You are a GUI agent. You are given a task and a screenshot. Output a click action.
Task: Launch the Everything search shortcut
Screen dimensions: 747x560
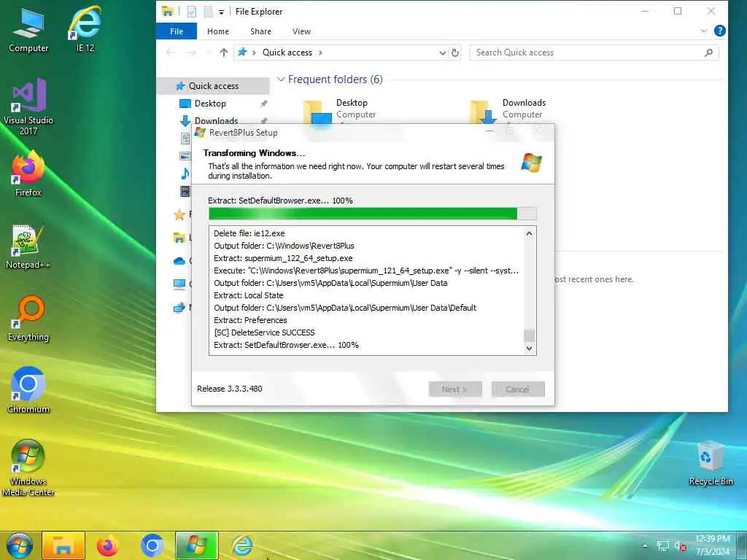[28, 319]
